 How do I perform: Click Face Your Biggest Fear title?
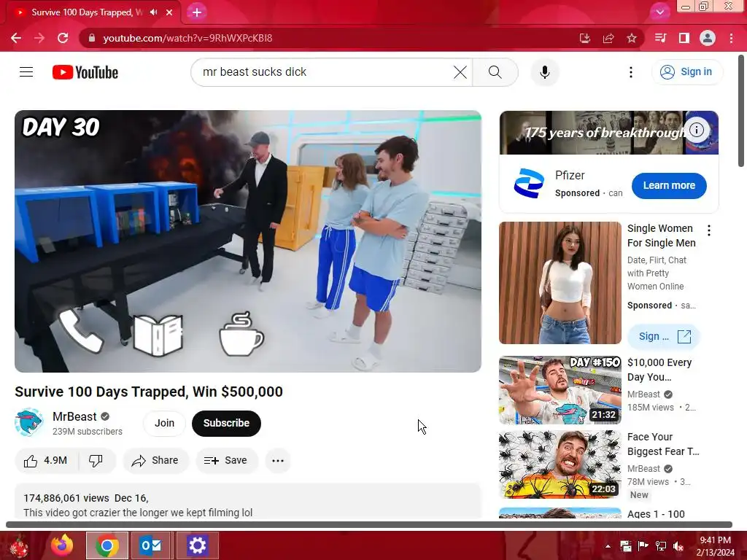point(663,444)
